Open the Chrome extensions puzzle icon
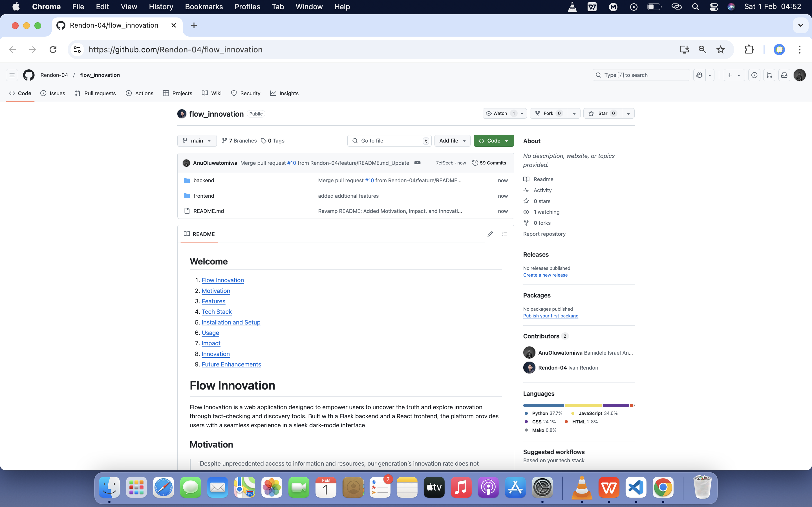This screenshot has width=812, height=507. (749, 50)
